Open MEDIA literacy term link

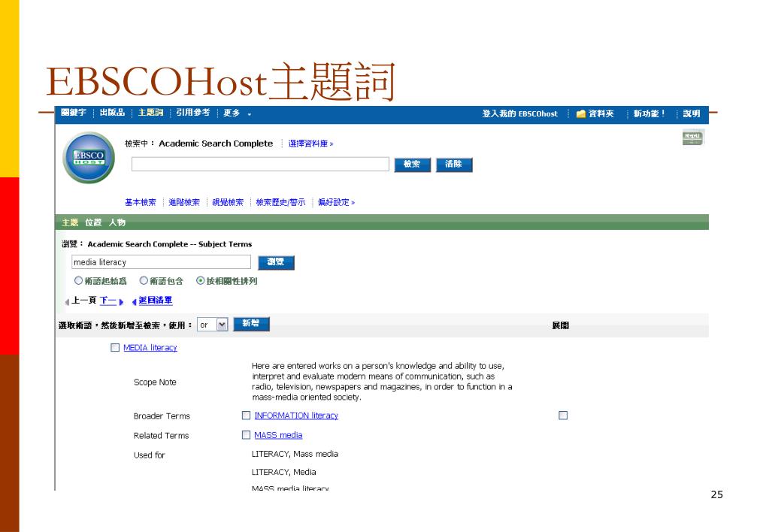point(150,348)
